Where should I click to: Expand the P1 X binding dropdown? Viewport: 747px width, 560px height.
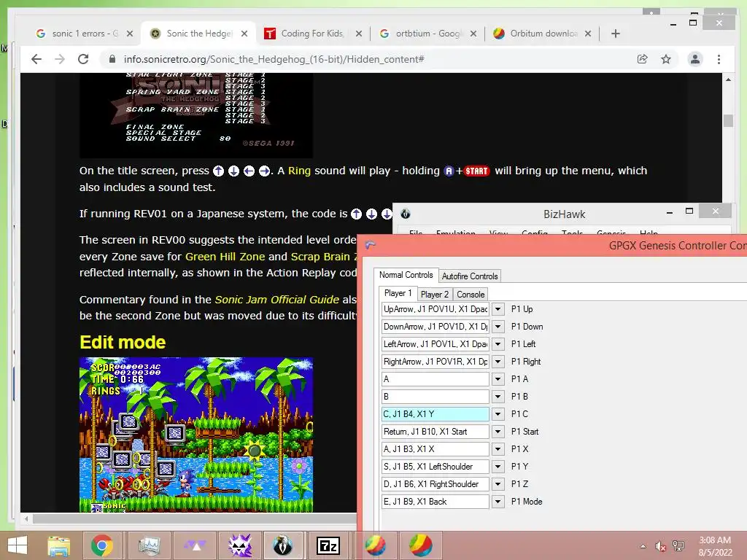coord(498,449)
